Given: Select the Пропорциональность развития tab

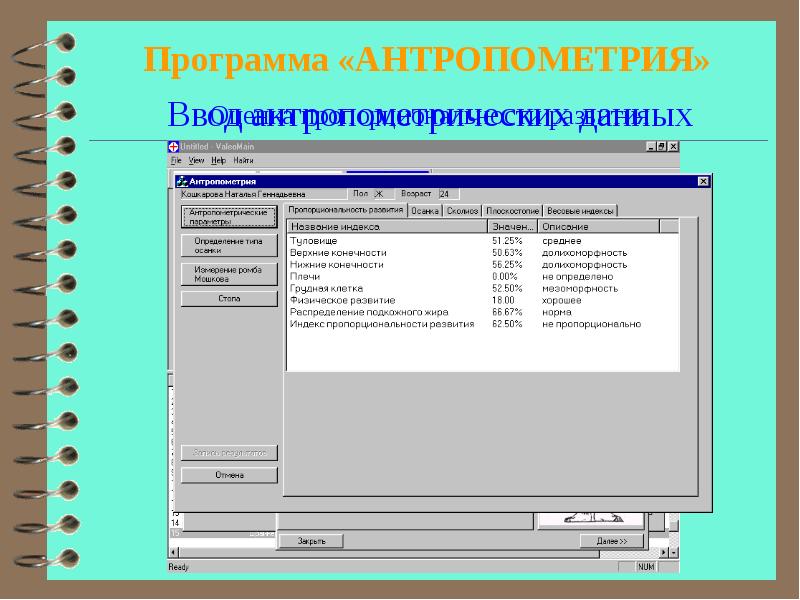Looking at the screenshot, I should coord(345,210).
